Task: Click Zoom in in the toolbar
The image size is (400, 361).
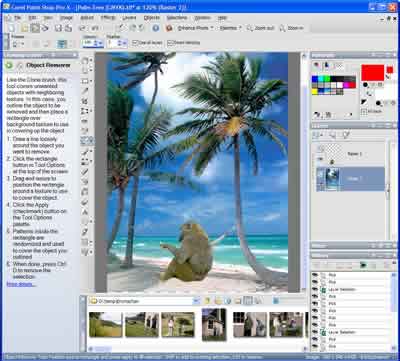Action: click(x=291, y=28)
